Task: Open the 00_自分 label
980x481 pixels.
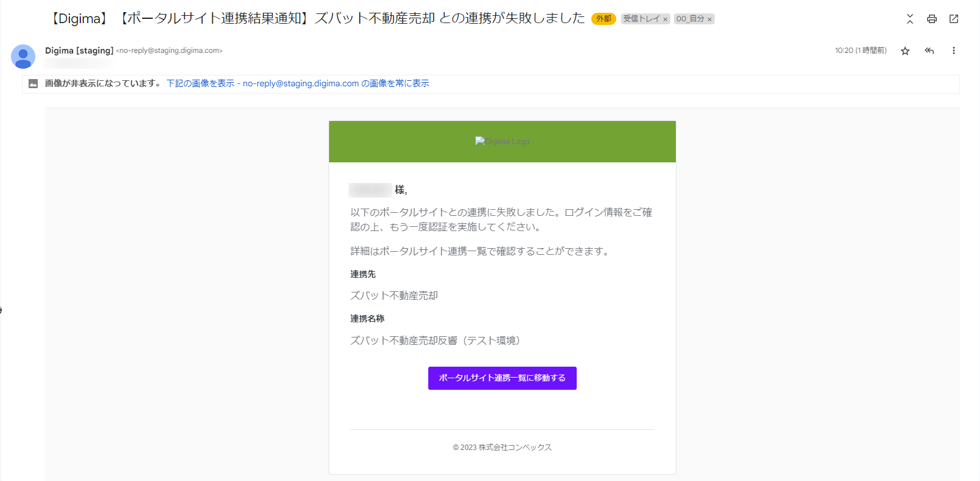Action: tap(690, 19)
